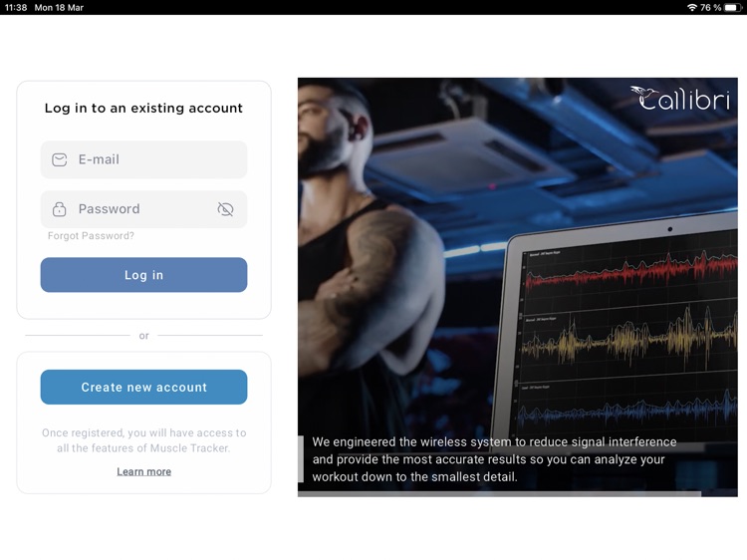This screenshot has height=560, width=747.
Task: Tap the 76 % battery percentage
Action: 711,8
